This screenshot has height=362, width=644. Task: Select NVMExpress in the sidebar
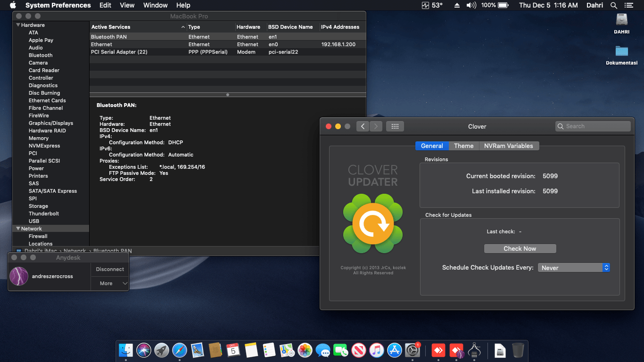(x=44, y=146)
